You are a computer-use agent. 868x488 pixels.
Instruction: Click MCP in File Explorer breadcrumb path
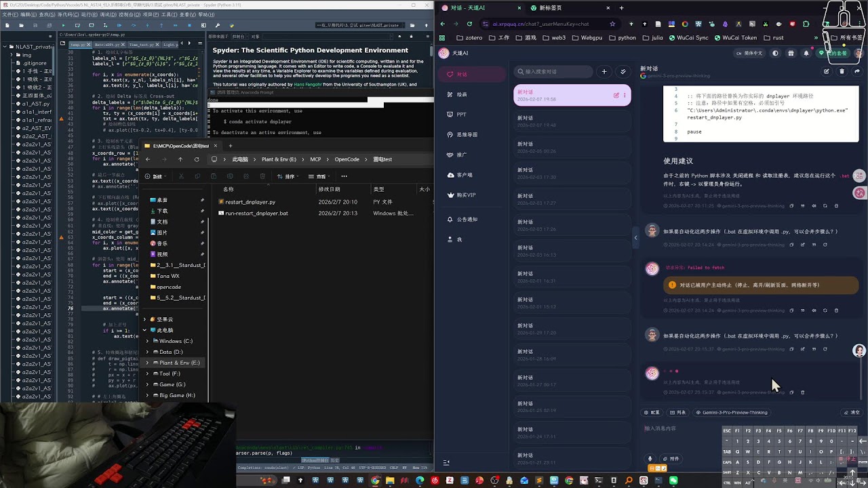(x=315, y=159)
